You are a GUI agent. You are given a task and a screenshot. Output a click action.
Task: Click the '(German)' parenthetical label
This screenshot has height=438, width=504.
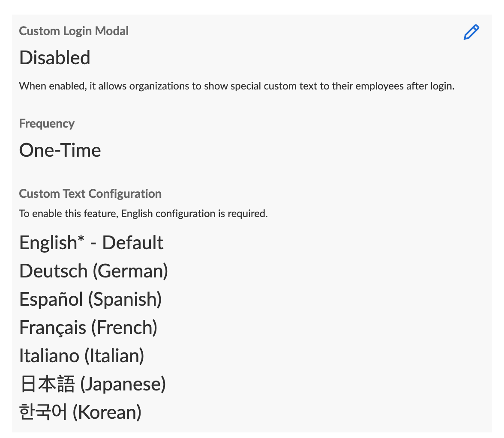tap(130, 271)
